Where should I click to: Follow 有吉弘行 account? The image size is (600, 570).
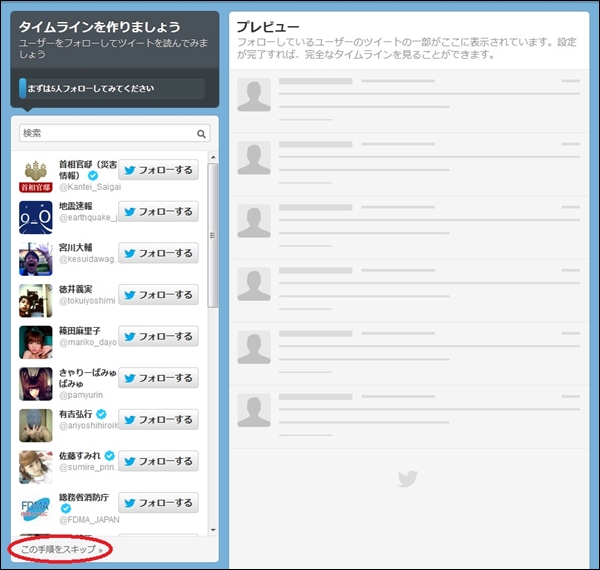(x=158, y=420)
